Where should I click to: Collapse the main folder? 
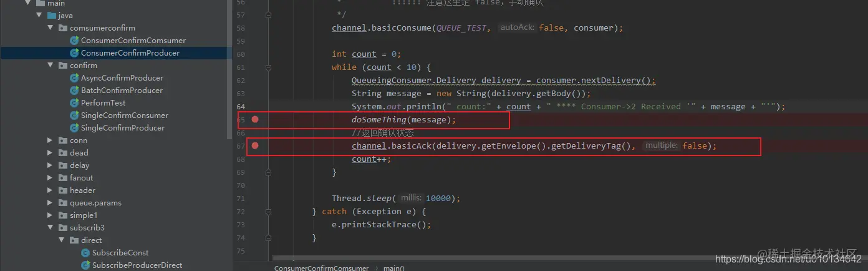tap(28, 3)
